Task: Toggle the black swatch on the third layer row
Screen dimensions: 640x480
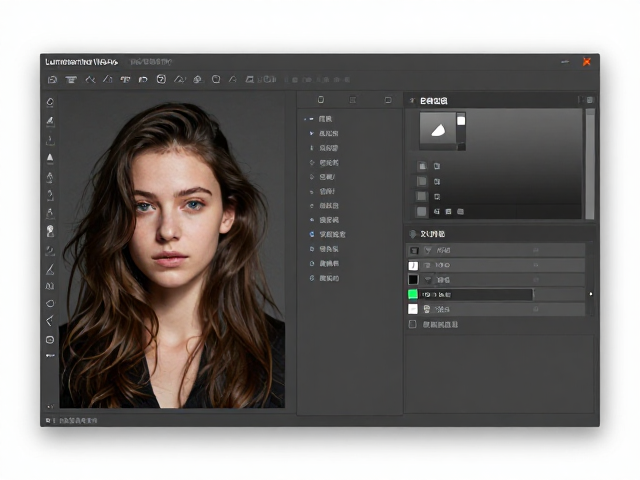Action: (413, 280)
